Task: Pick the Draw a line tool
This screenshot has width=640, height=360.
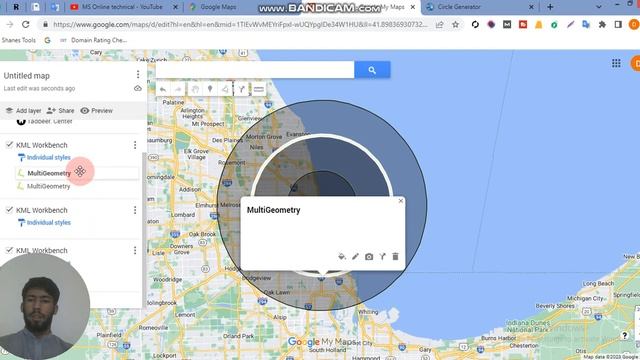Action: 225,89
